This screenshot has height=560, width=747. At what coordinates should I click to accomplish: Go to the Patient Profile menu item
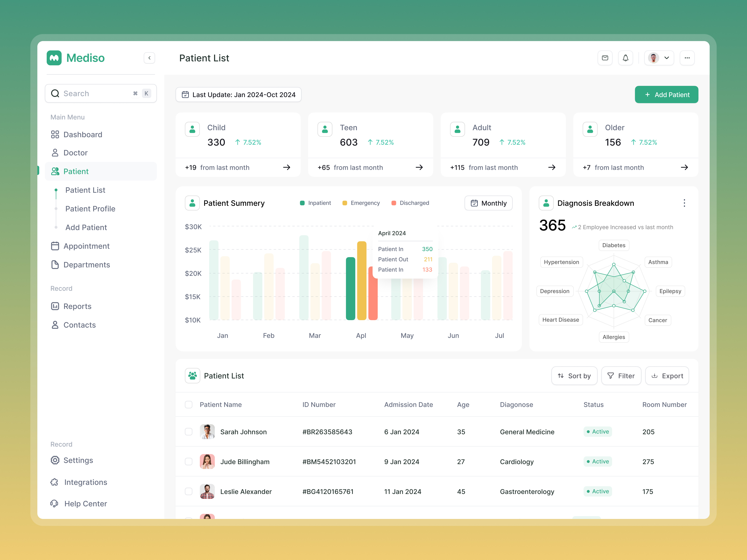click(x=90, y=209)
